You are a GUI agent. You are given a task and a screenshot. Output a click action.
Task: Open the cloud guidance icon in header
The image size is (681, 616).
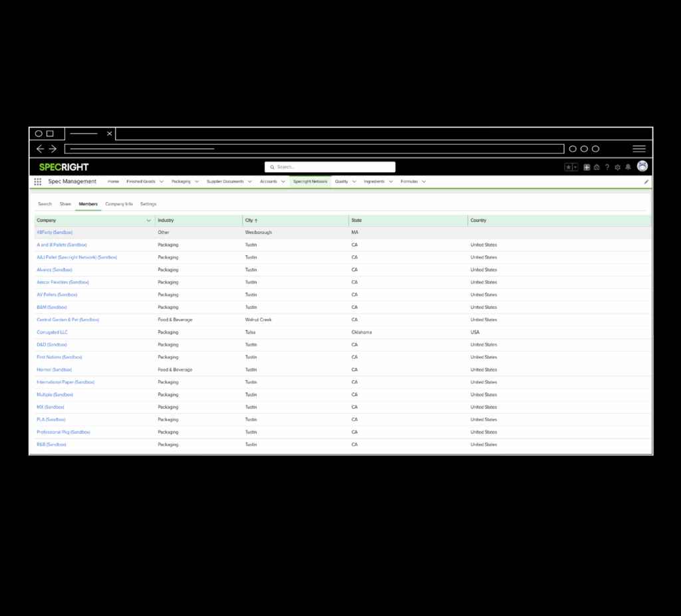(597, 167)
